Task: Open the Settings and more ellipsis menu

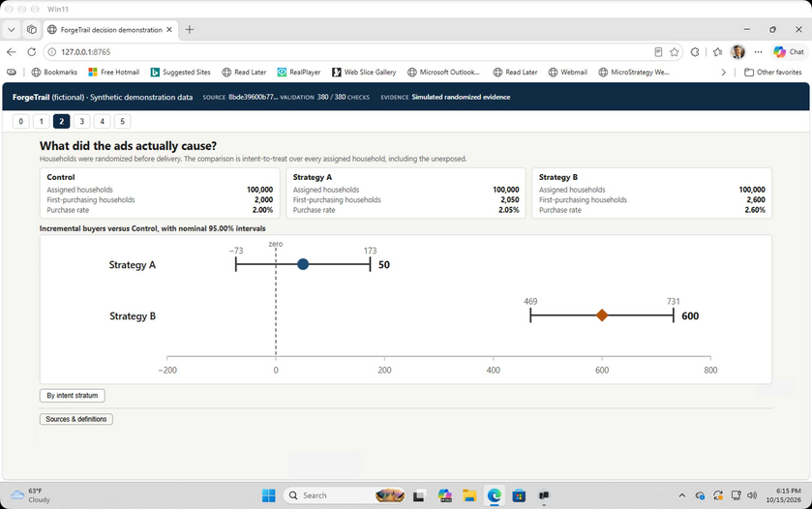Action: [758, 52]
